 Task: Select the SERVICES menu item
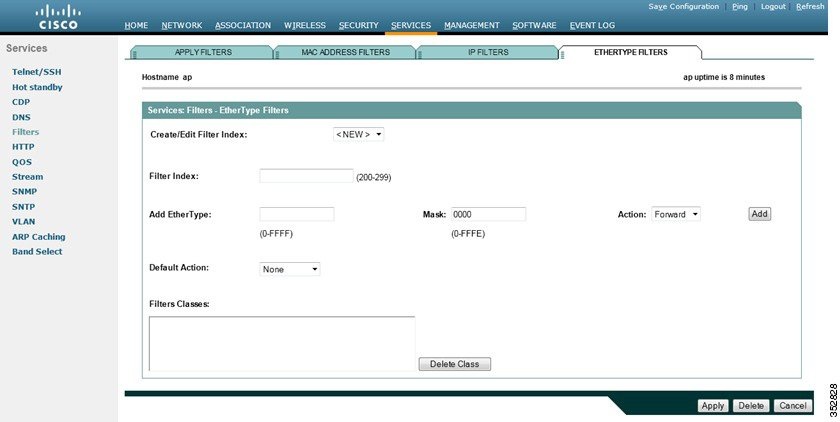411,25
